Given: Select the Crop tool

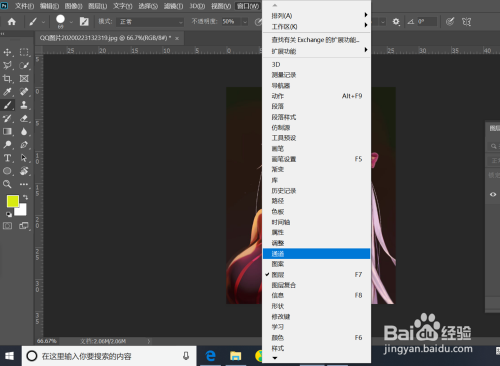Looking at the screenshot, I should click(7, 79).
